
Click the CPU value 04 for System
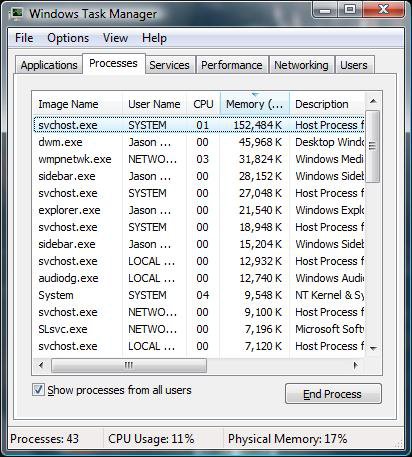click(202, 295)
